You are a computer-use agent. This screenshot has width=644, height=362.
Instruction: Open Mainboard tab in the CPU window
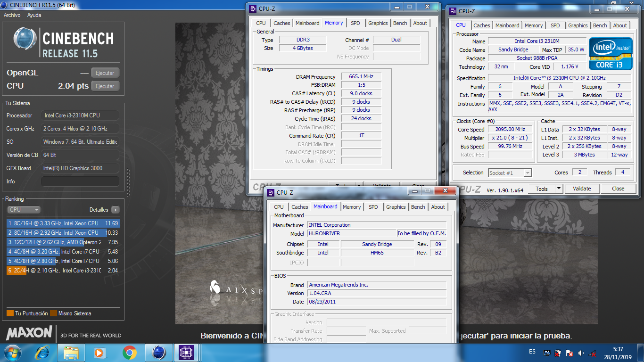click(x=507, y=25)
